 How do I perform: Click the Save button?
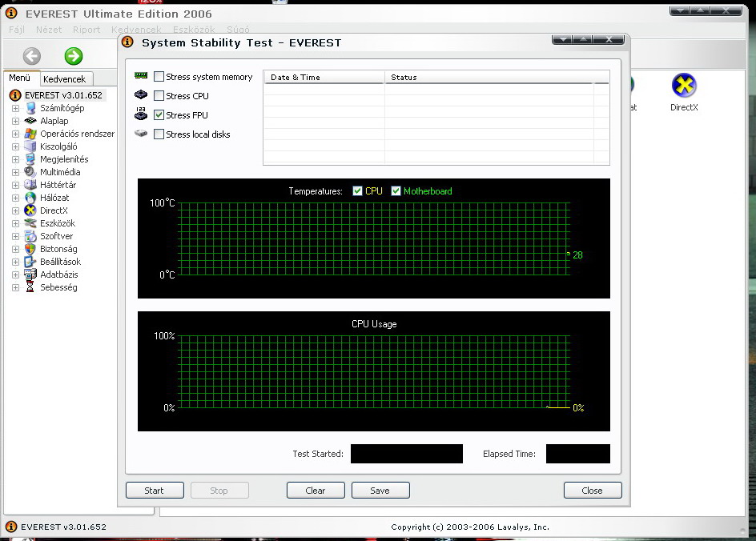point(380,491)
